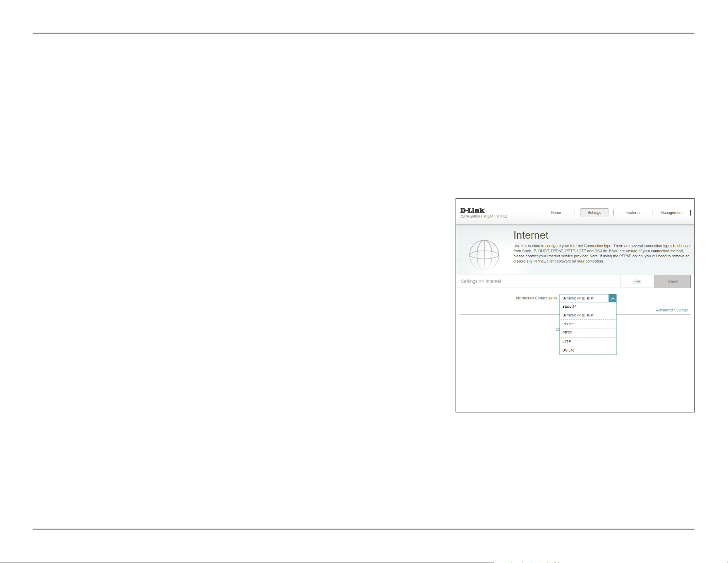Screen dimensions: 728x563
Task: Open the Features tab
Action: point(633,213)
